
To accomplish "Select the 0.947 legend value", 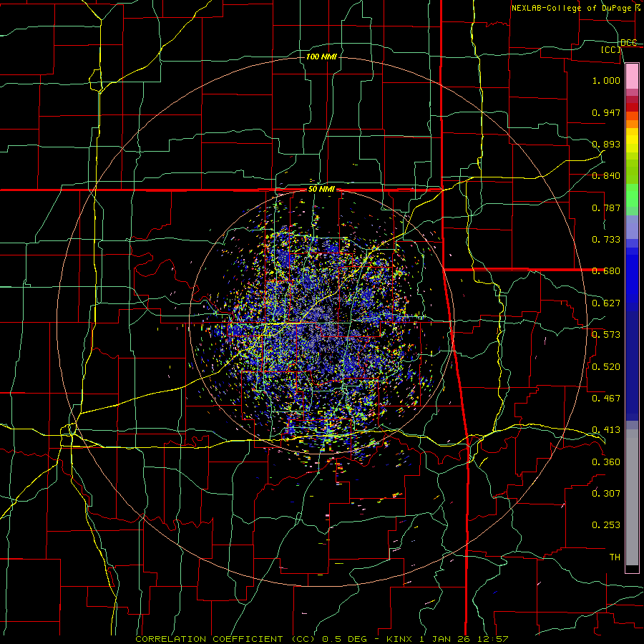I will (x=606, y=112).
